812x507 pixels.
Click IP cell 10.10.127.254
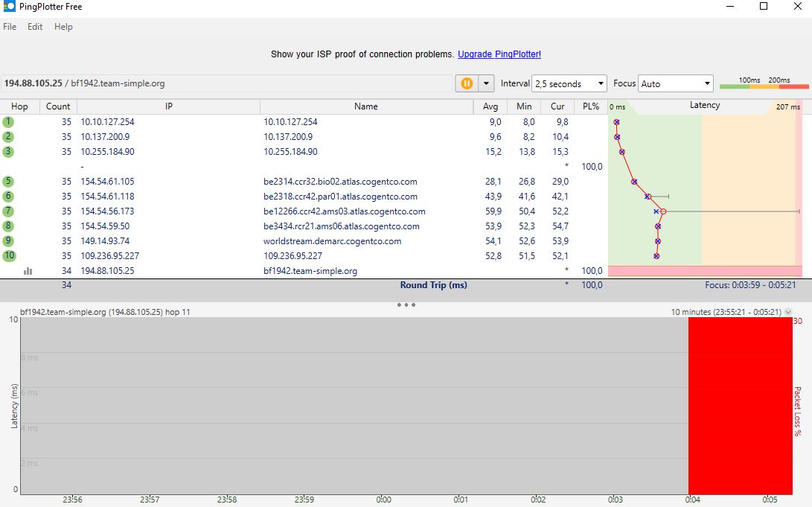107,121
